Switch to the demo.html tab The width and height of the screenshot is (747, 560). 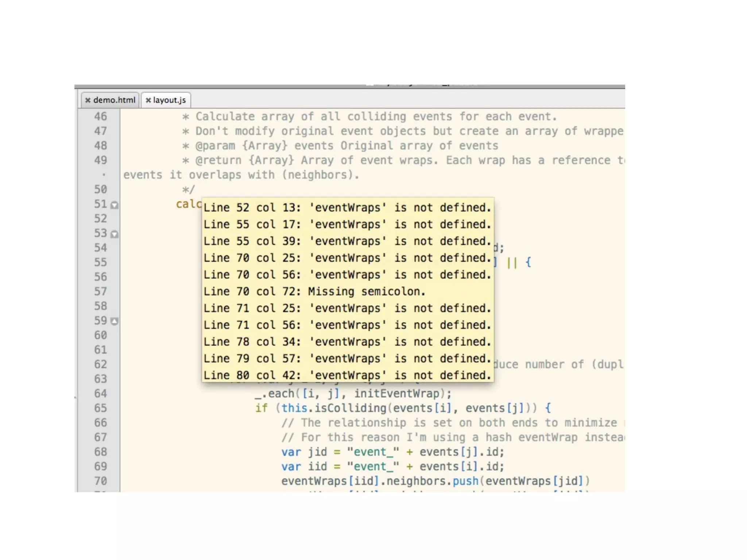[114, 100]
